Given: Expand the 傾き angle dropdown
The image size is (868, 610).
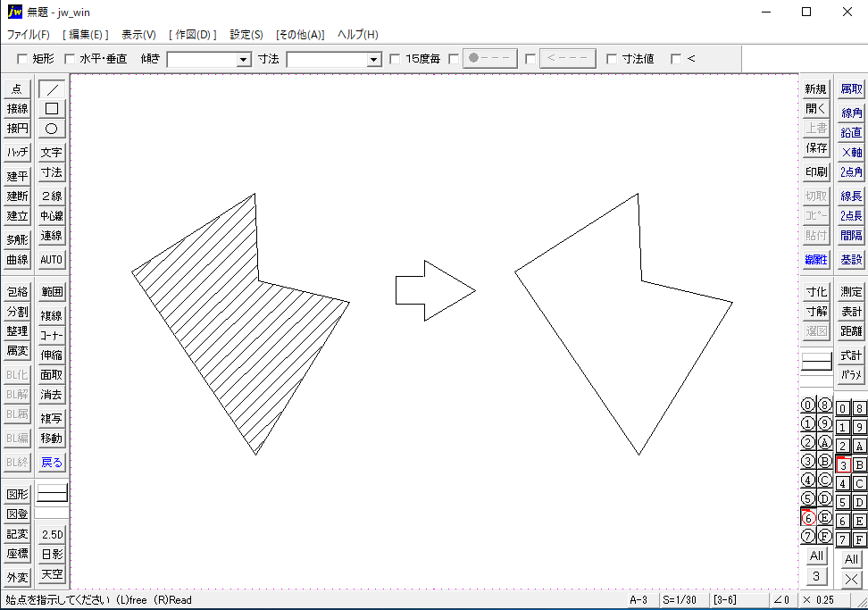Looking at the screenshot, I should tap(244, 60).
